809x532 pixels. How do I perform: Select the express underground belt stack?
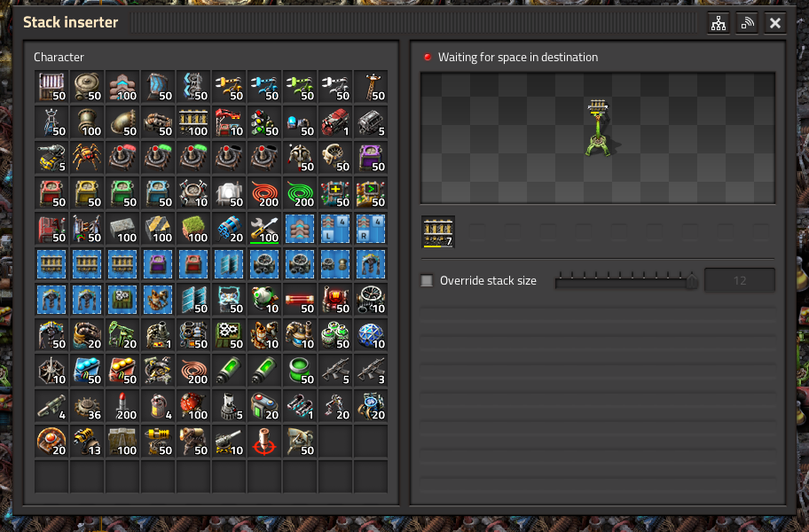[x=158, y=87]
